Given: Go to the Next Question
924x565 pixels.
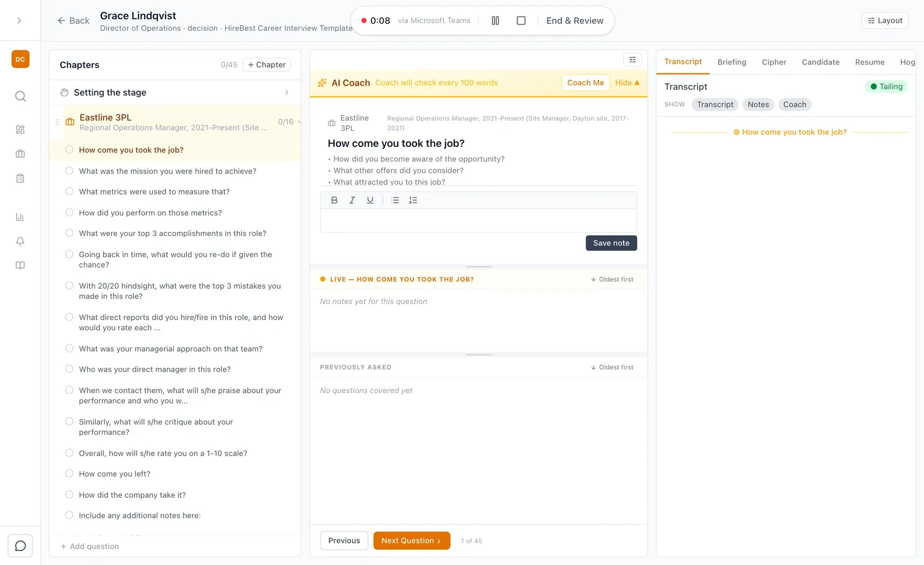Looking at the screenshot, I should point(411,540).
